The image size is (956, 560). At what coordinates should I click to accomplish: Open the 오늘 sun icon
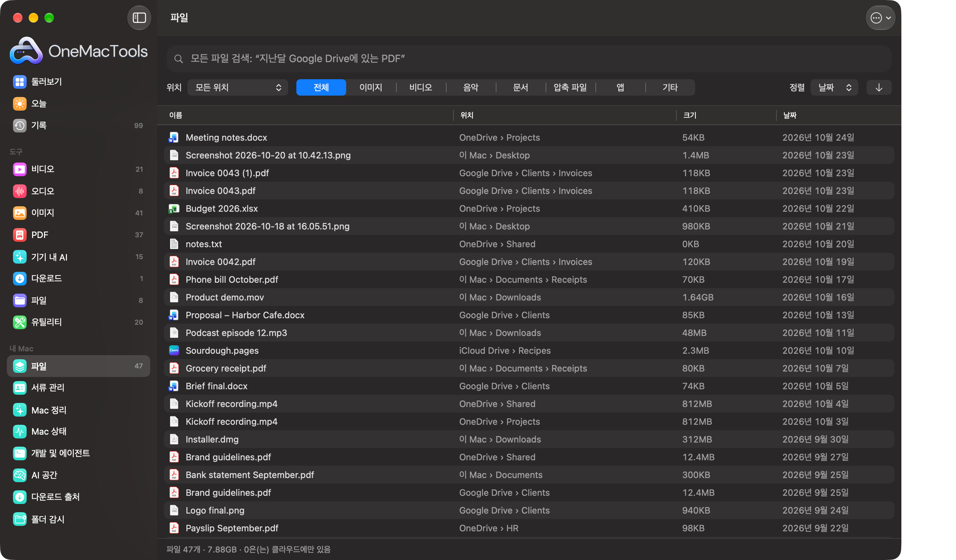point(20,103)
